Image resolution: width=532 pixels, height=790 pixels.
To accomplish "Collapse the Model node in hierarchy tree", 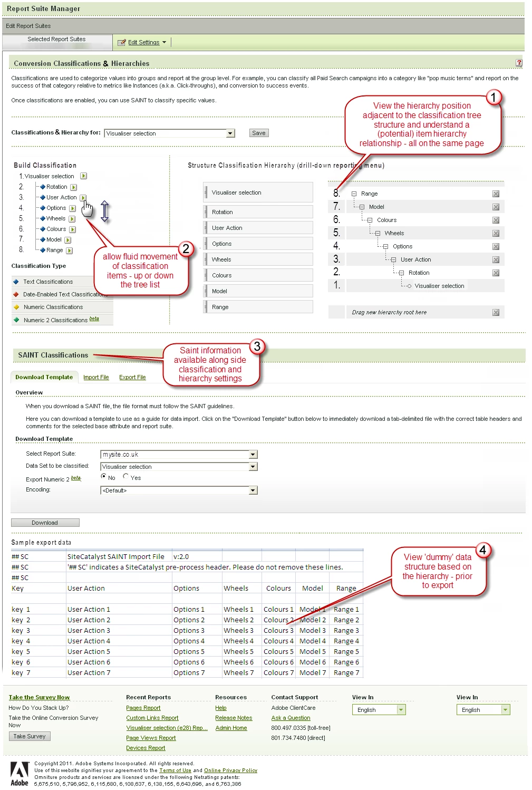I will click(x=362, y=207).
